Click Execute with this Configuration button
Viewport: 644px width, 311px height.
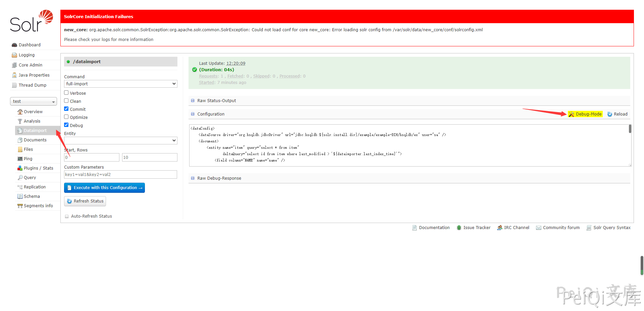tap(104, 188)
